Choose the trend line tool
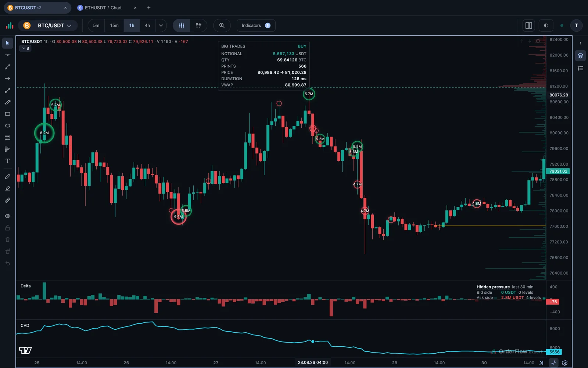 click(x=7, y=67)
